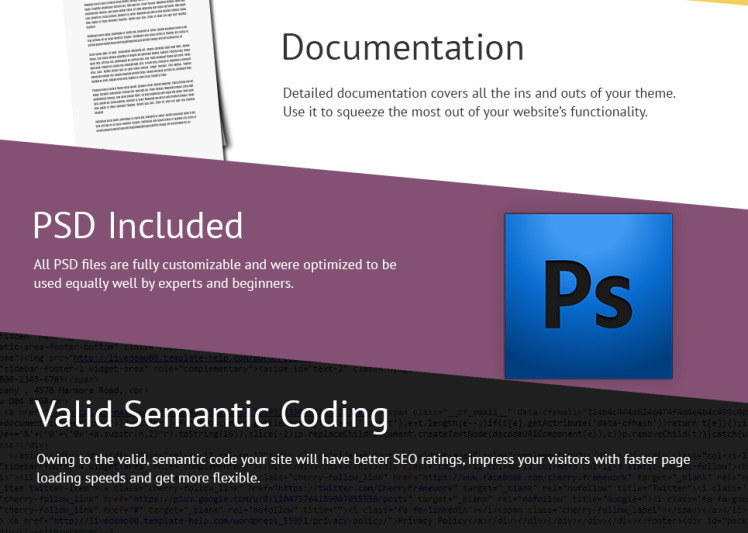The height and width of the screenshot is (533, 748).
Task: Click the Valid Semantic Coding heading
Action: click(212, 414)
